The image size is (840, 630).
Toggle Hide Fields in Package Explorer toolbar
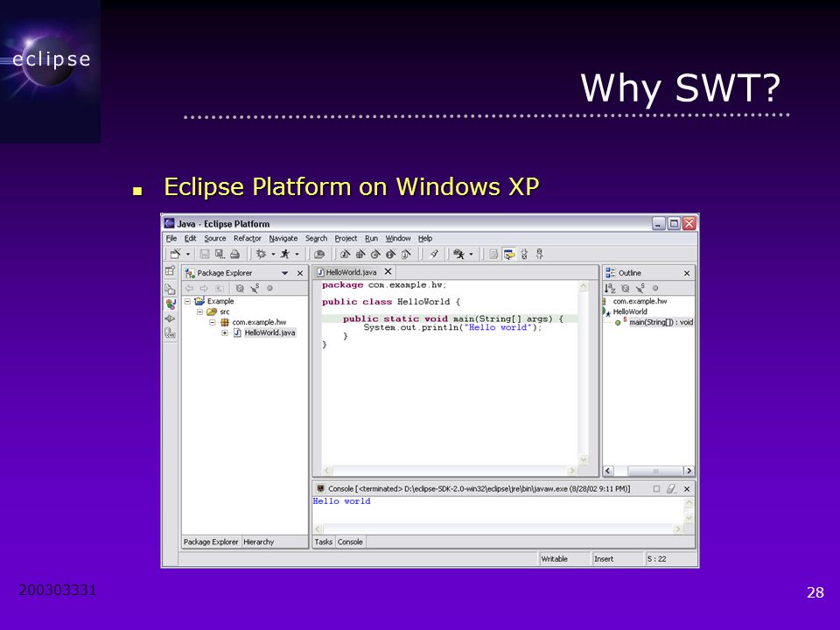240,288
